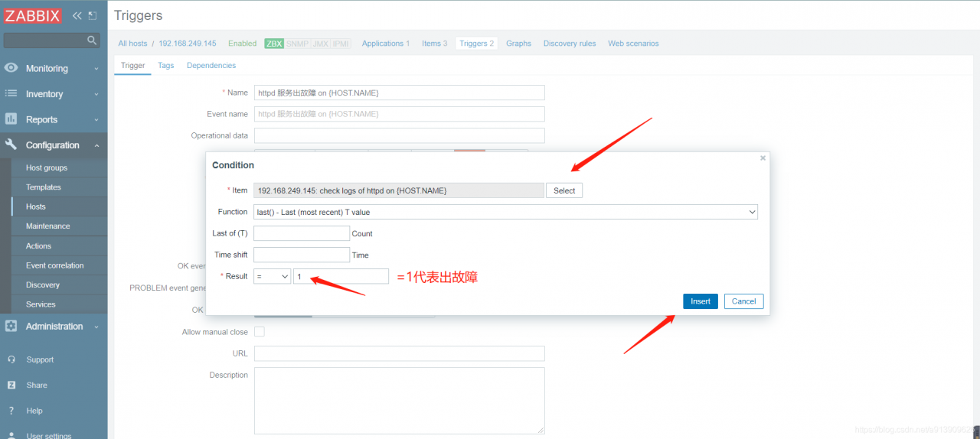Expand the Reports menu section

pos(54,119)
